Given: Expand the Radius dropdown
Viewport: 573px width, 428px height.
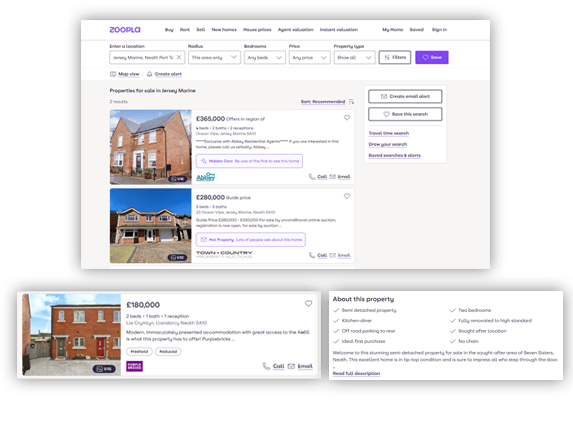Looking at the screenshot, I should coord(214,57).
